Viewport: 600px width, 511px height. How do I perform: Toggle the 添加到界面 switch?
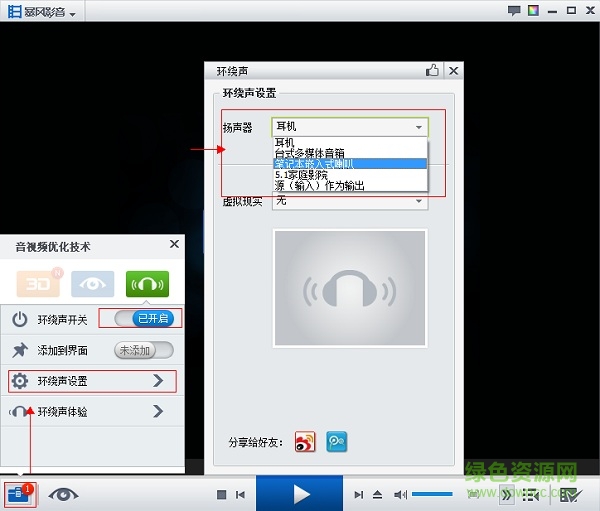tap(144, 350)
